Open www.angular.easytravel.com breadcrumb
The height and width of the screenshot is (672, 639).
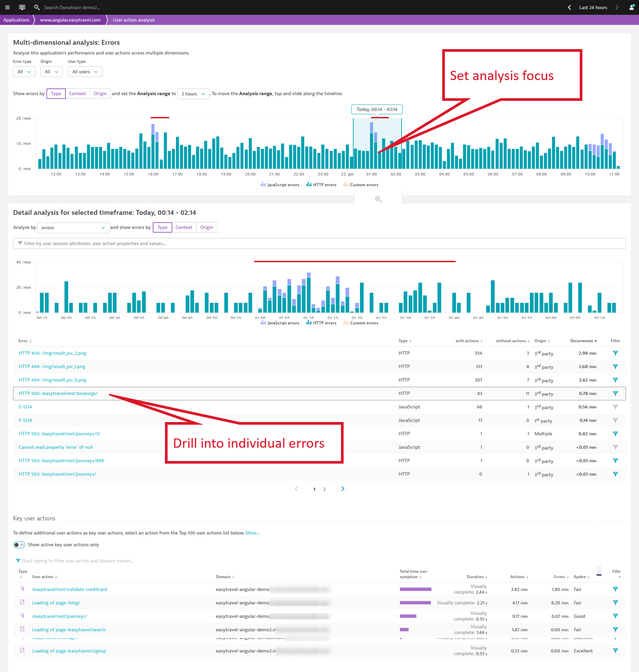click(70, 20)
